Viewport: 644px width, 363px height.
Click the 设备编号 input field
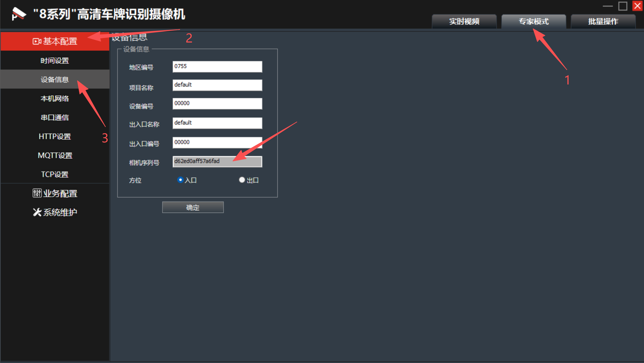coord(217,104)
